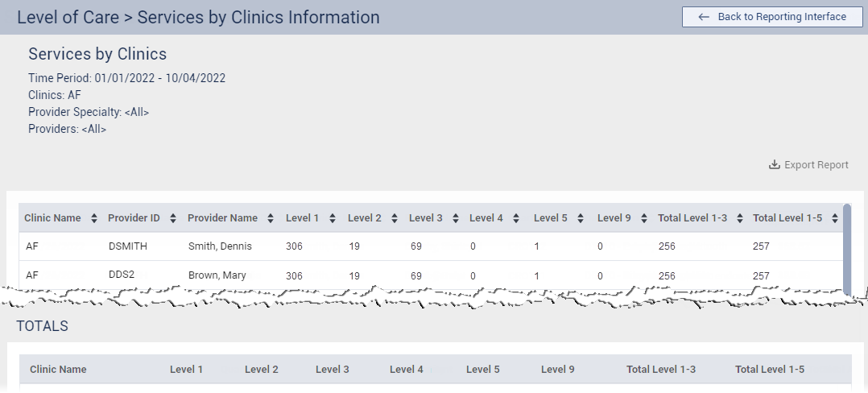Screen dimensions: 868x393
Task: Sort by Level 3 column arrows
Action: [456, 218]
